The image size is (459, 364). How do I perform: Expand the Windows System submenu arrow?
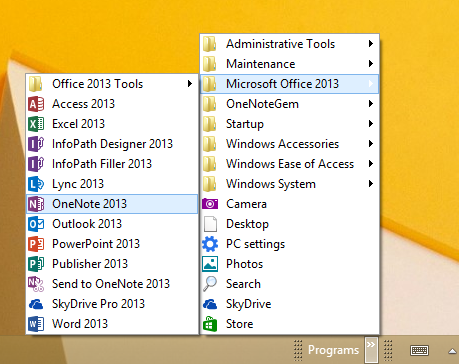coord(371,184)
